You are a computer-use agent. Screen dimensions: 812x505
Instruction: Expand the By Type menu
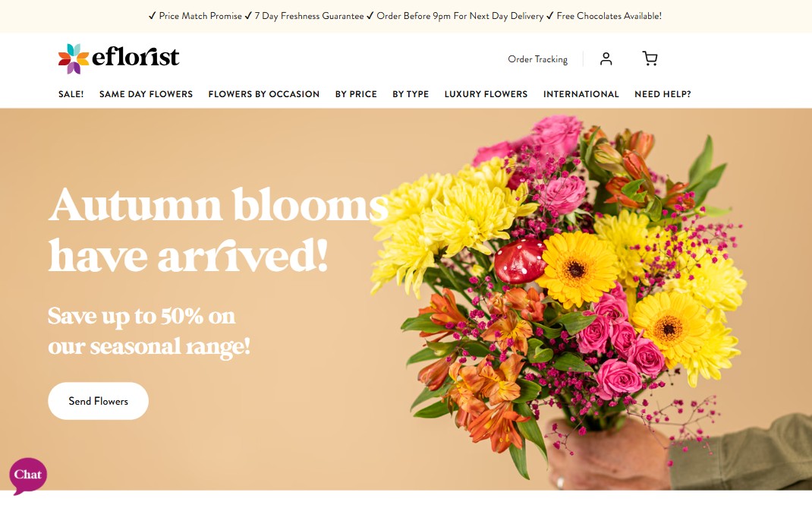pyautogui.click(x=411, y=94)
